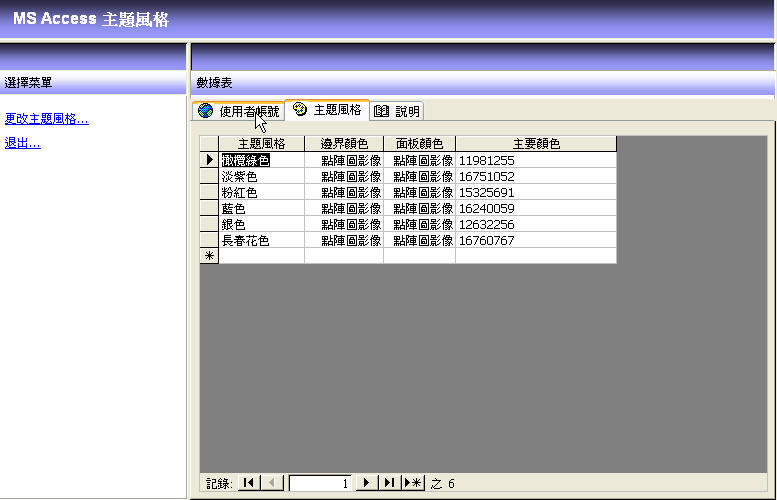Click the globe icon on 使用者帳號 tab

click(x=205, y=111)
